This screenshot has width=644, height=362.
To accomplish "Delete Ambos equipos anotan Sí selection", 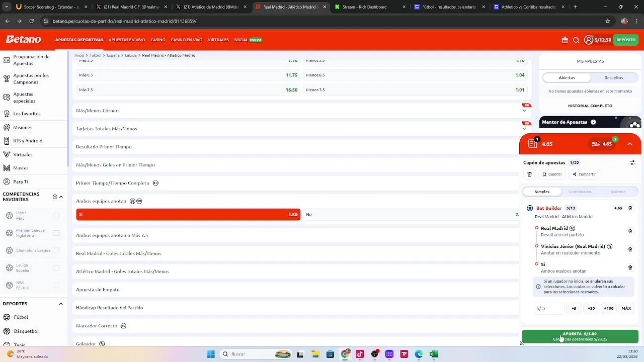I will coord(630,267).
